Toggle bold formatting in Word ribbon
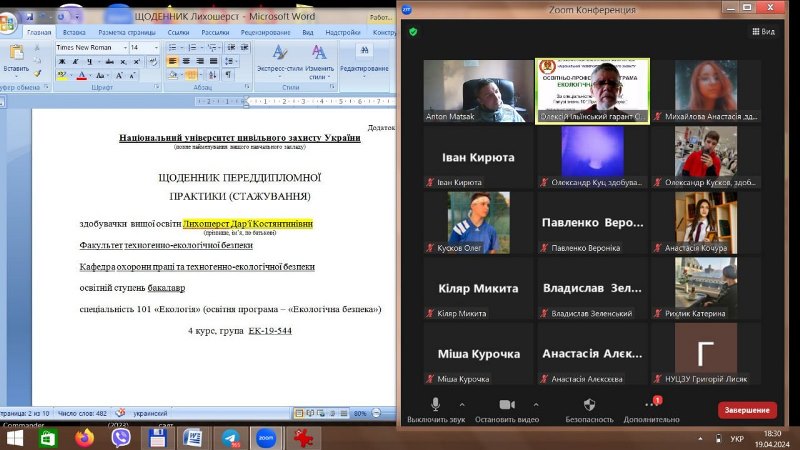 pyautogui.click(x=61, y=61)
